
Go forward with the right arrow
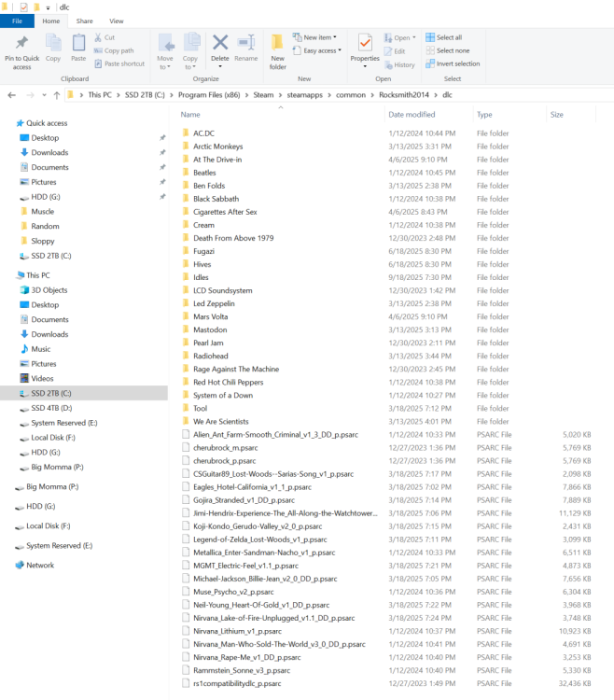click(x=31, y=95)
